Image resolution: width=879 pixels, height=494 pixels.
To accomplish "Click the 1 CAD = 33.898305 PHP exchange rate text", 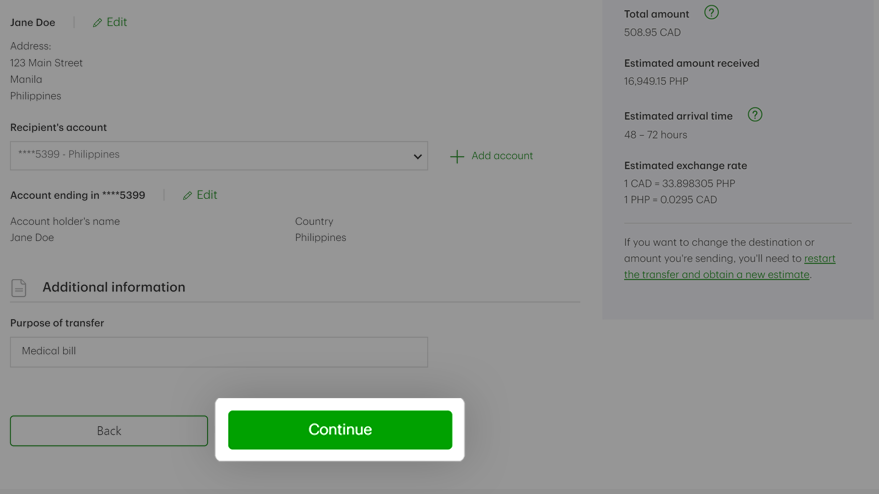I will coord(679,183).
